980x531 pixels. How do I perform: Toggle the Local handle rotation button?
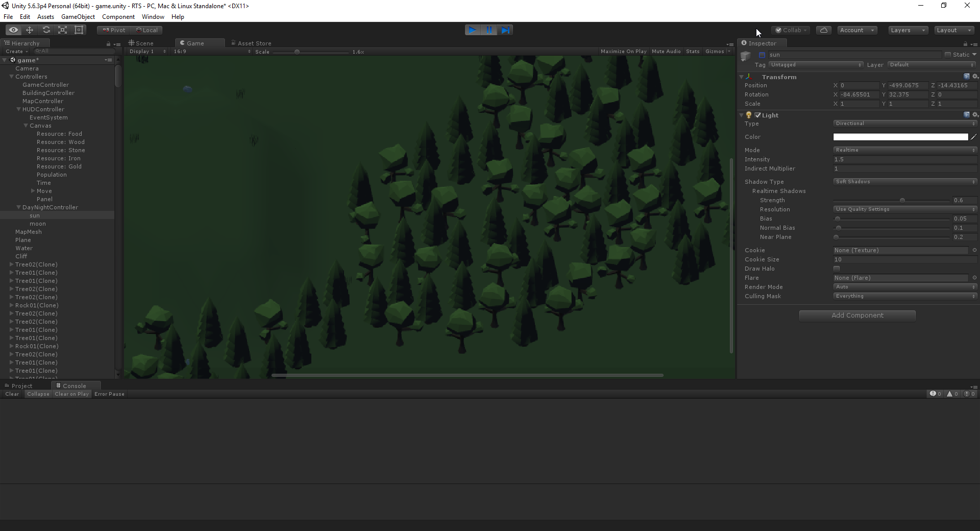tap(146, 30)
